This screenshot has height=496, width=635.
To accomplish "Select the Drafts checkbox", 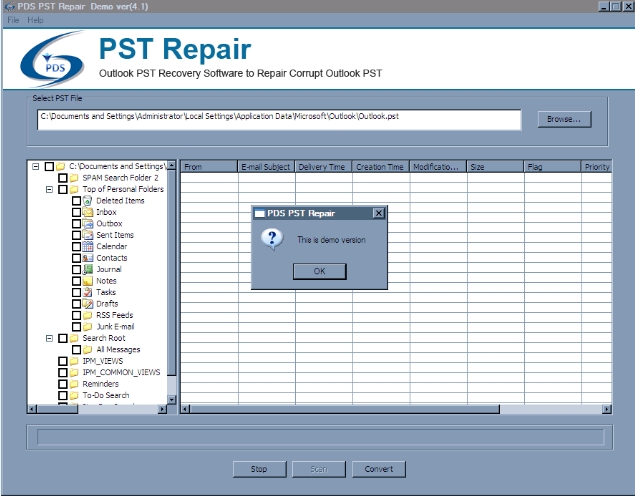I will coord(76,304).
